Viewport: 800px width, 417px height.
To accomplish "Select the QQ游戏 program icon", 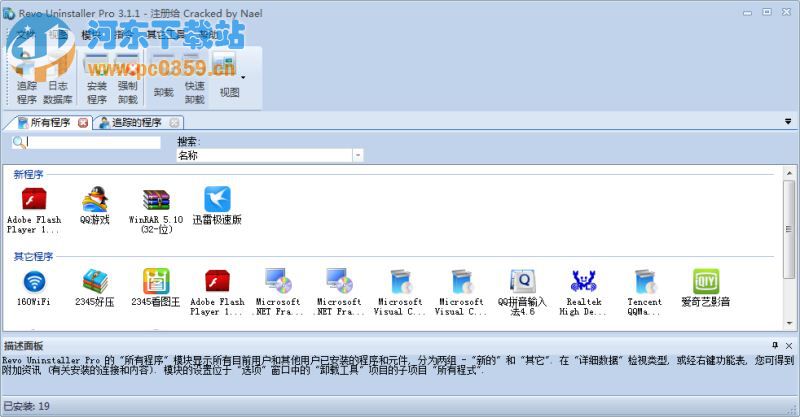I will (95, 206).
